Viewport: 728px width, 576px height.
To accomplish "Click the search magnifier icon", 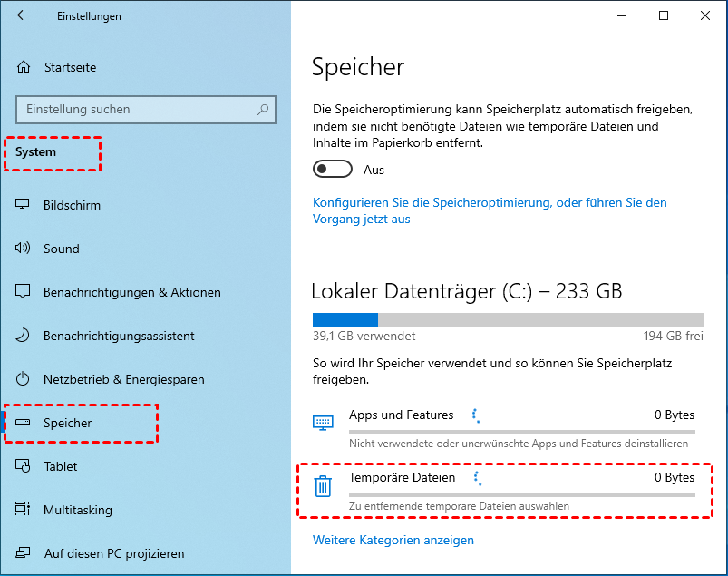I will point(263,110).
